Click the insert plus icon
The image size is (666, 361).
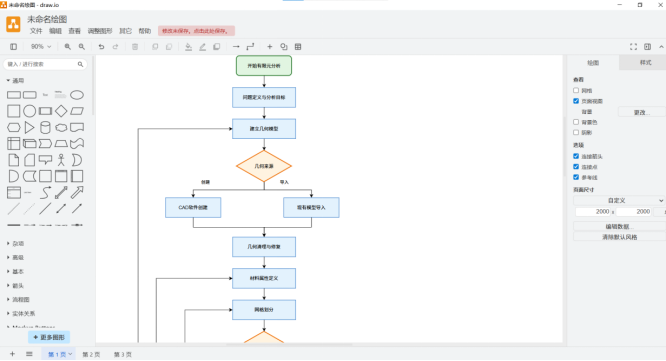(x=270, y=47)
